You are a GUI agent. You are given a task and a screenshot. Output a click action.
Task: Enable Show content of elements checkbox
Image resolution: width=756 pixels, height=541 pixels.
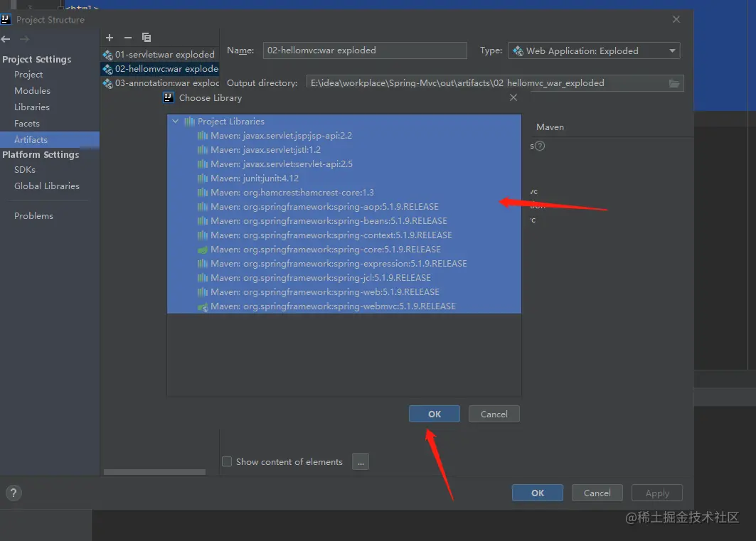pos(227,461)
